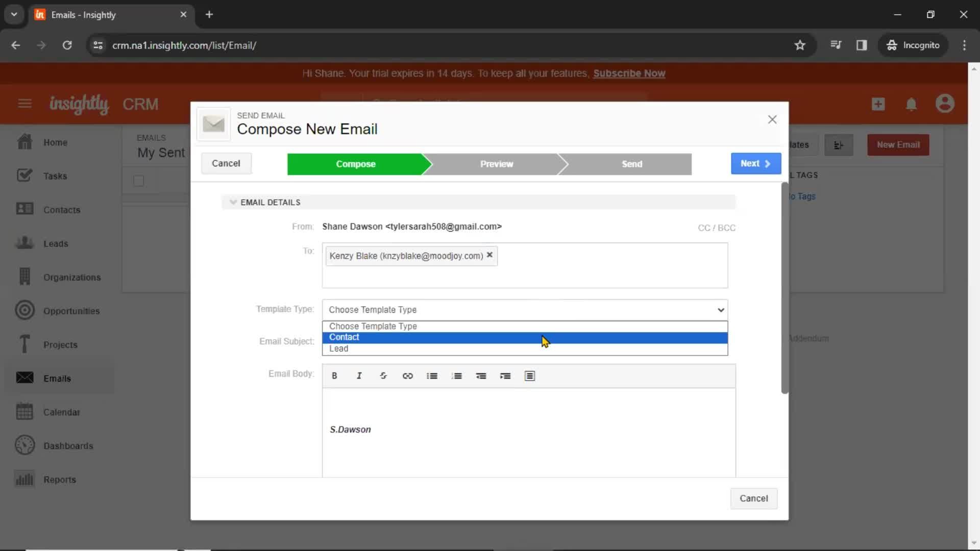Screen dimensions: 980x551
Task: Expand the CC / BCC options
Action: click(716, 228)
